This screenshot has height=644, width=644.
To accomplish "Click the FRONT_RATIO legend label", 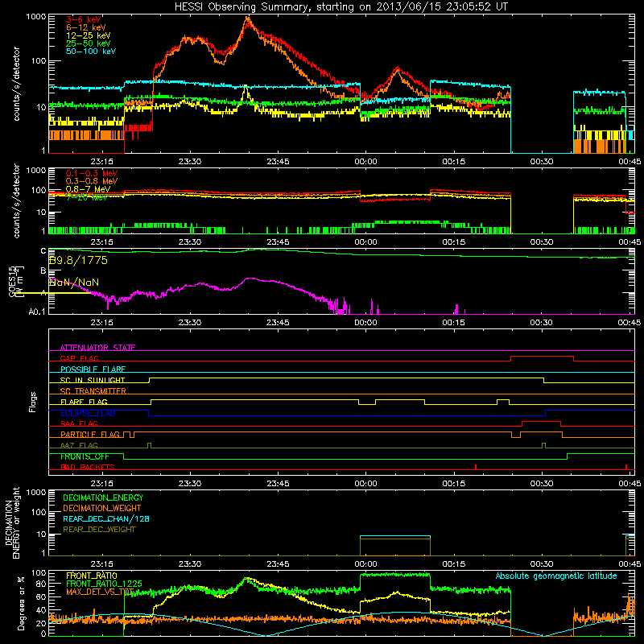I will click(92, 576).
